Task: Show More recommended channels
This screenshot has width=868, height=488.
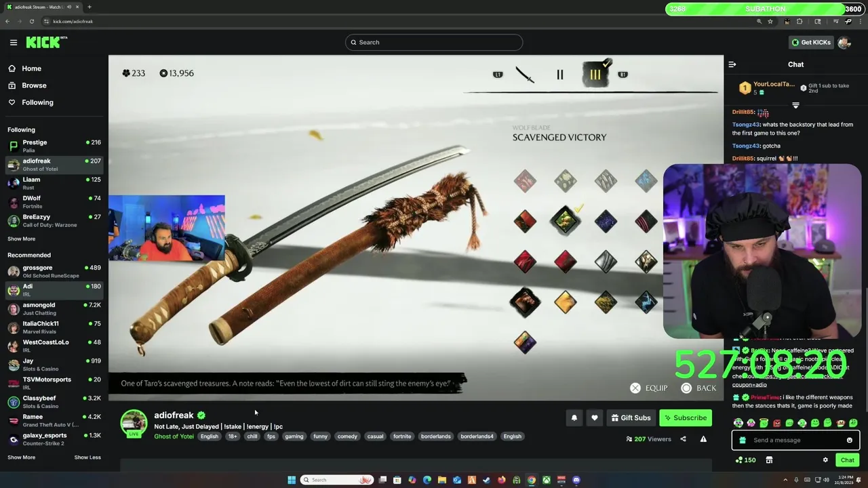Action: click(21, 457)
